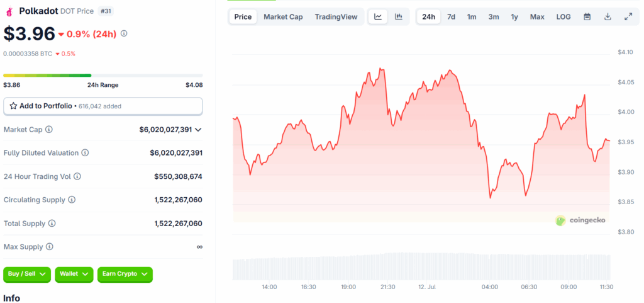Switch to TradingView tab
The height and width of the screenshot is (303, 644).
tap(336, 17)
